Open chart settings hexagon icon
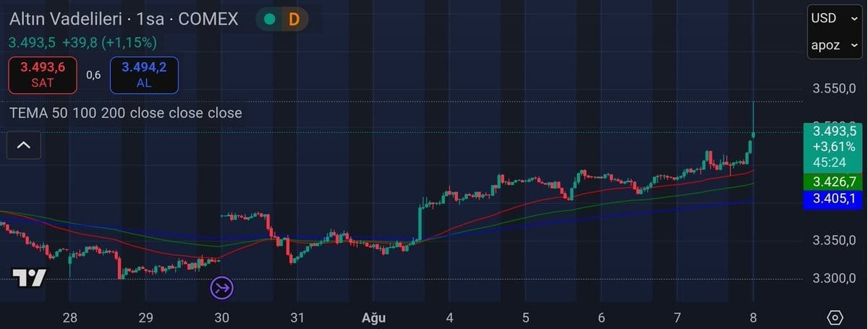Image resolution: width=868 pixels, height=329 pixels. click(x=835, y=317)
